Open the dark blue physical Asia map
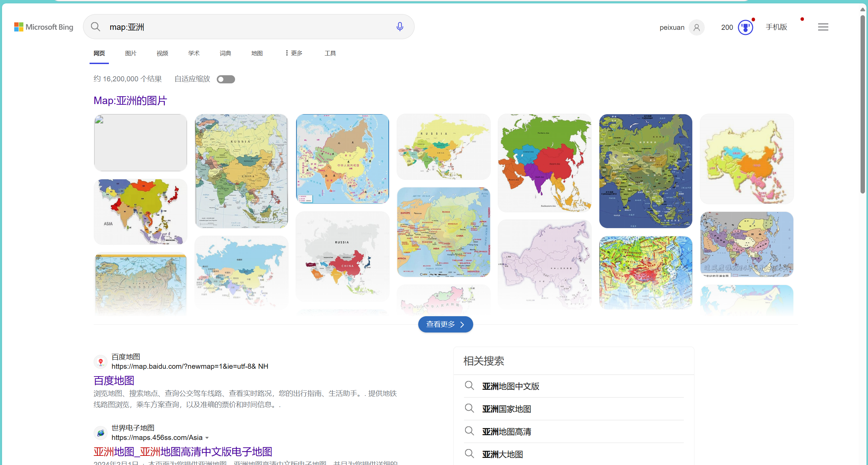868x465 pixels. 646,171
